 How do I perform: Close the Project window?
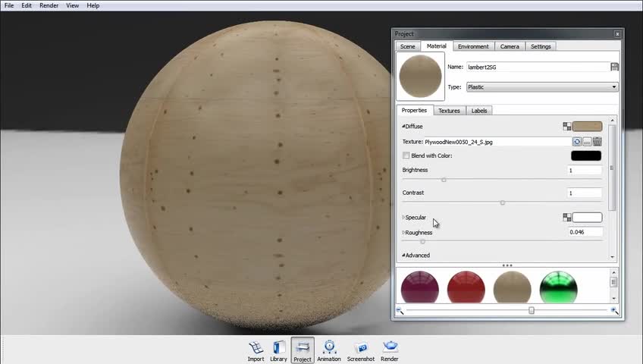click(617, 34)
